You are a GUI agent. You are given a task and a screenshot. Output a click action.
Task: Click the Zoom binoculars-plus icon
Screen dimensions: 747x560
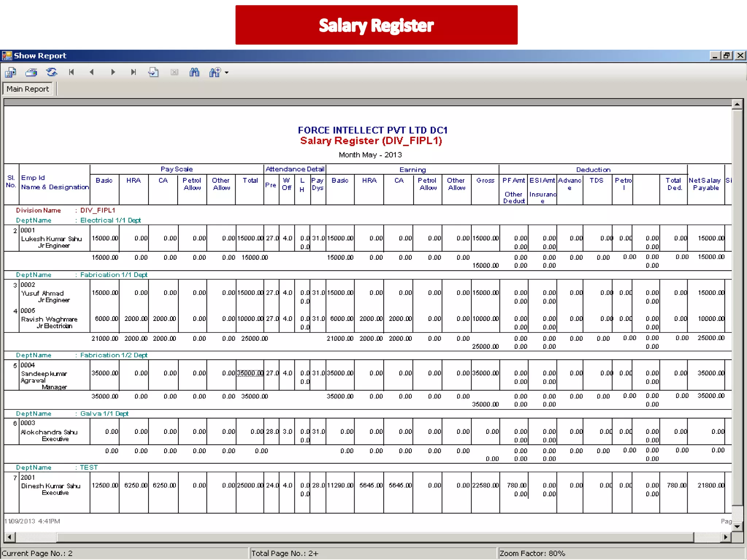pyautogui.click(x=215, y=72)
